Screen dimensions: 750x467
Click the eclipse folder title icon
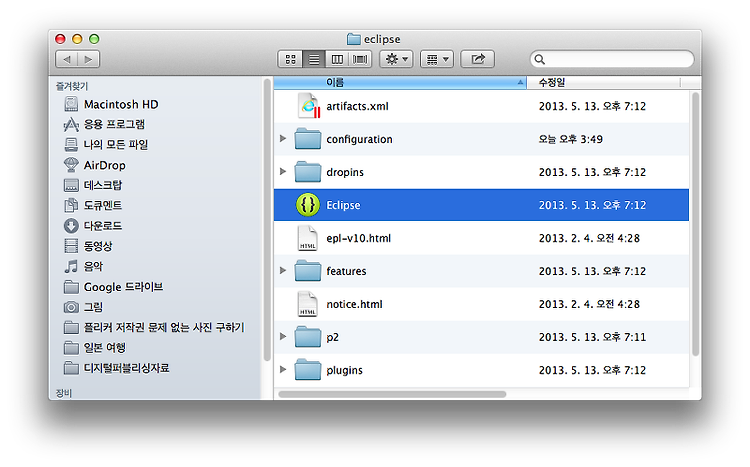[353, 39]
